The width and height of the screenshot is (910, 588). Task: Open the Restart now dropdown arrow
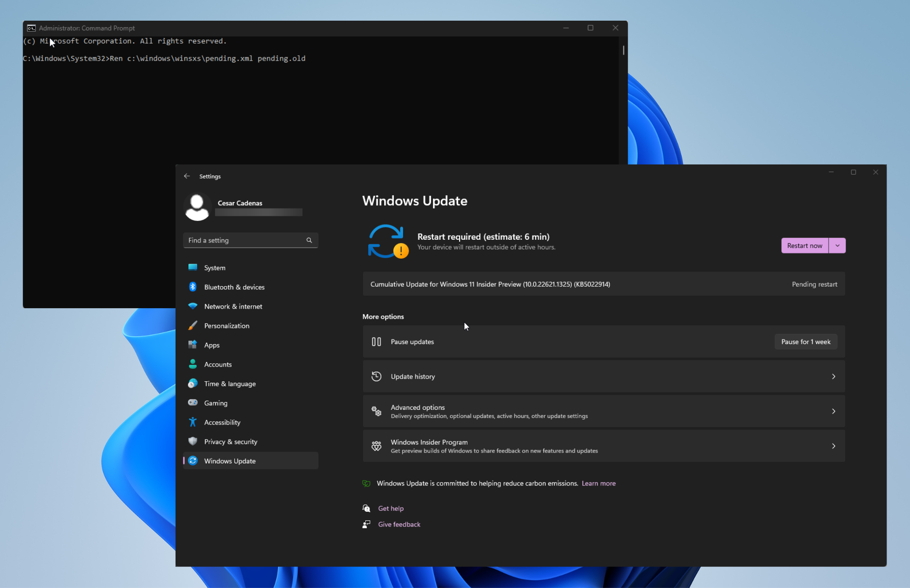837,245
